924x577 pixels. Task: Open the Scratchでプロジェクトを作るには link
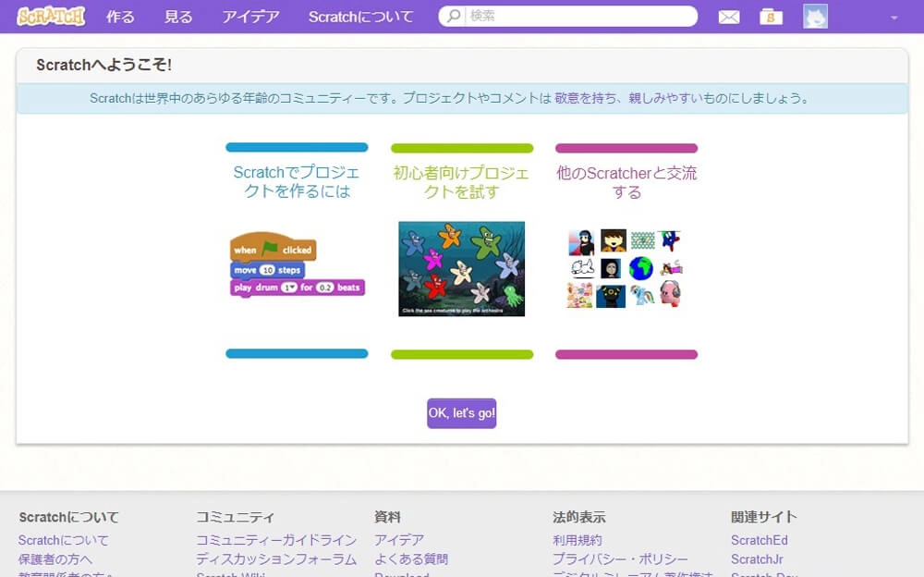click(297, 182)
